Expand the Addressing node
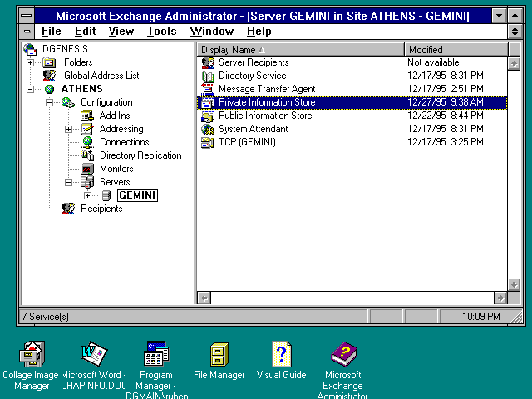This screenshot has height=399, width=532. [68, 130]
